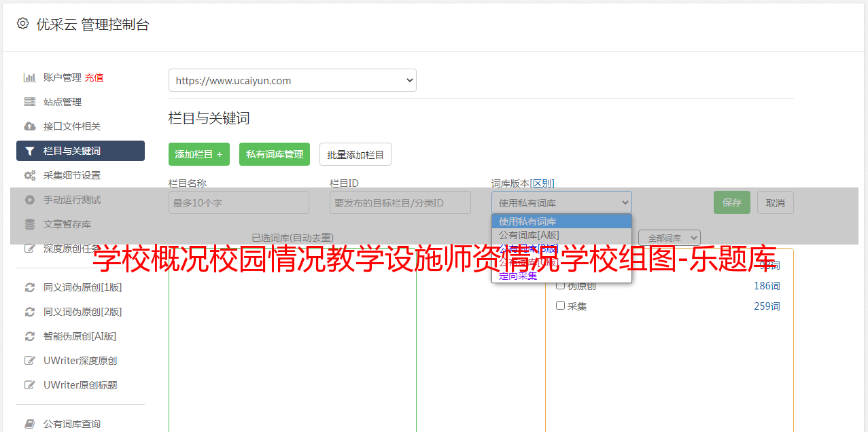868x432 pixels.
Task: Choose 使用私有词库 option in the list
Action: 561,221
